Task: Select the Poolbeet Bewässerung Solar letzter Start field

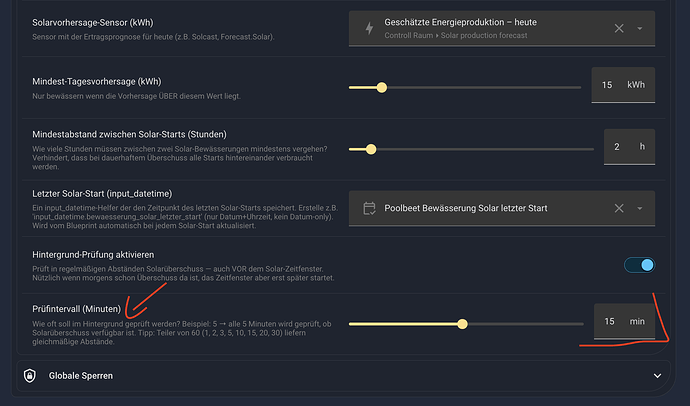Action: click(502, 208)
